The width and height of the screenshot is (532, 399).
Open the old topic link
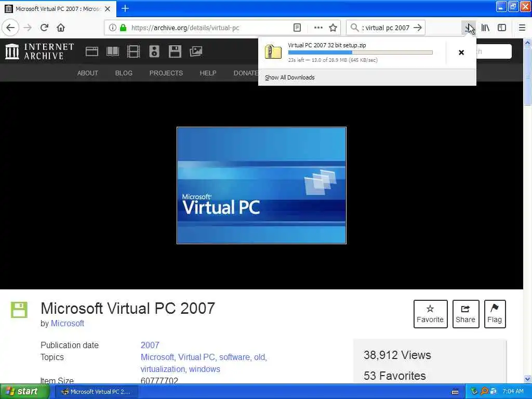click(260, 357)
